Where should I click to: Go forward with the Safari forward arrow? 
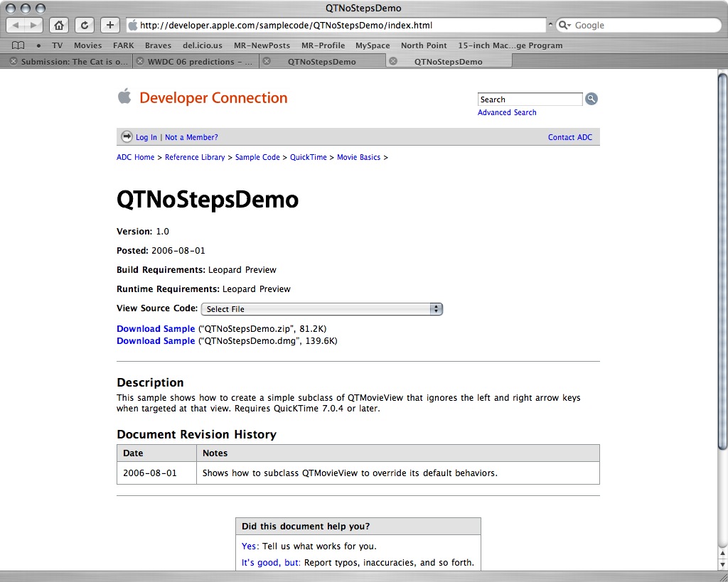(x=33, y=25)
